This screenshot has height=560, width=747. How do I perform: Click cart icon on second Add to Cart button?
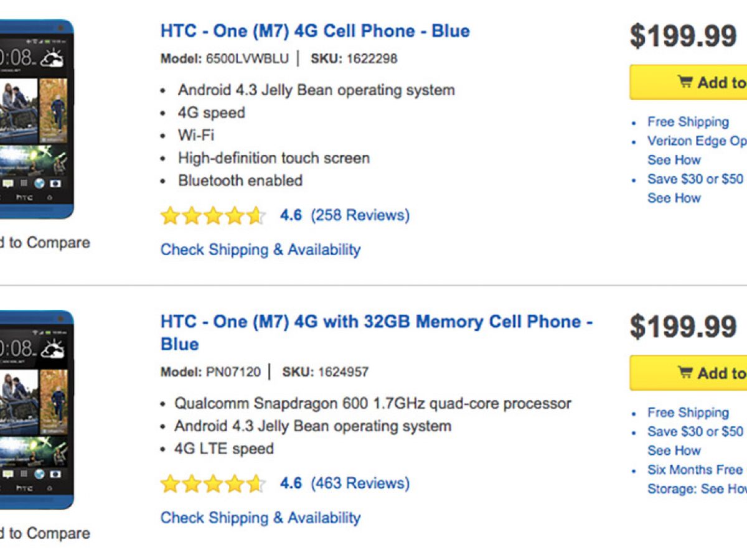point(685,372)
